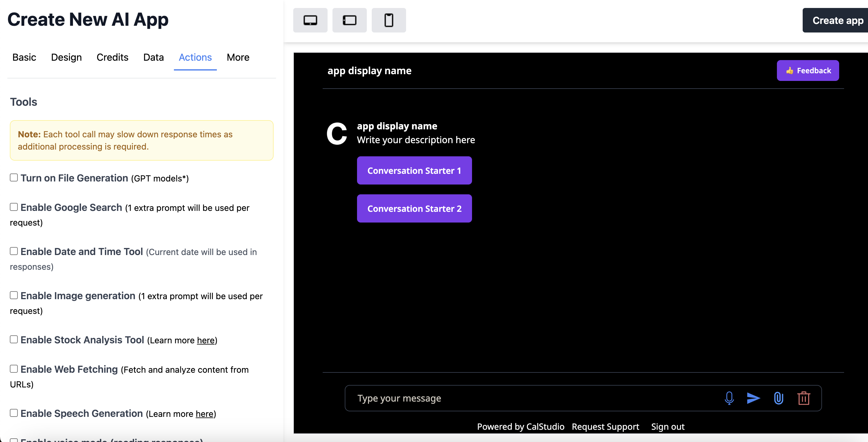Image resolution: width=868 pixels, height=442 pixels.
Task: Open the Feedback button
Action: point(808,70)
